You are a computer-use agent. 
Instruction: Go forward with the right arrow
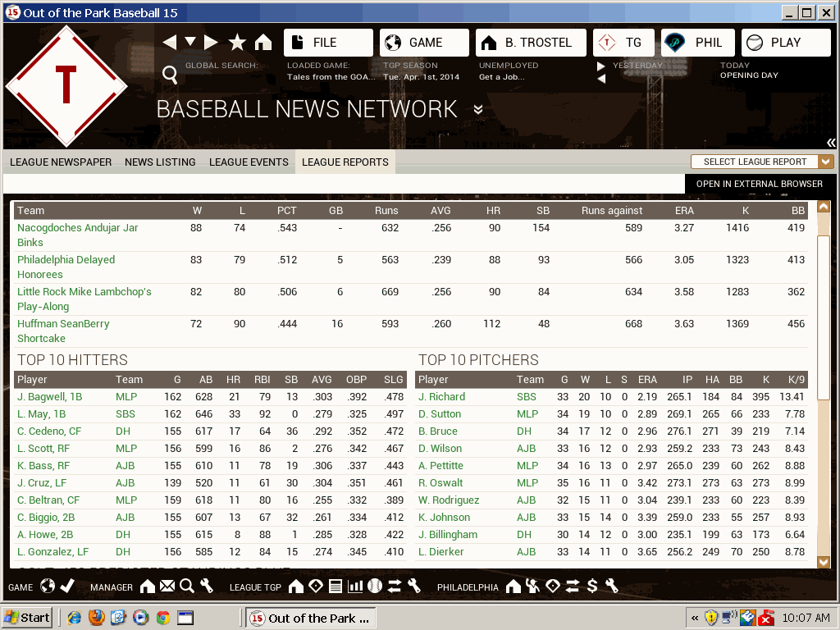211,43
